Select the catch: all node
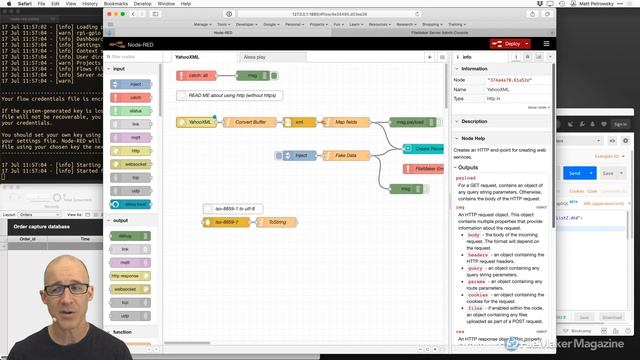This screenshot has height=360, width=640. pyautogui.click(x=196, y=76)
